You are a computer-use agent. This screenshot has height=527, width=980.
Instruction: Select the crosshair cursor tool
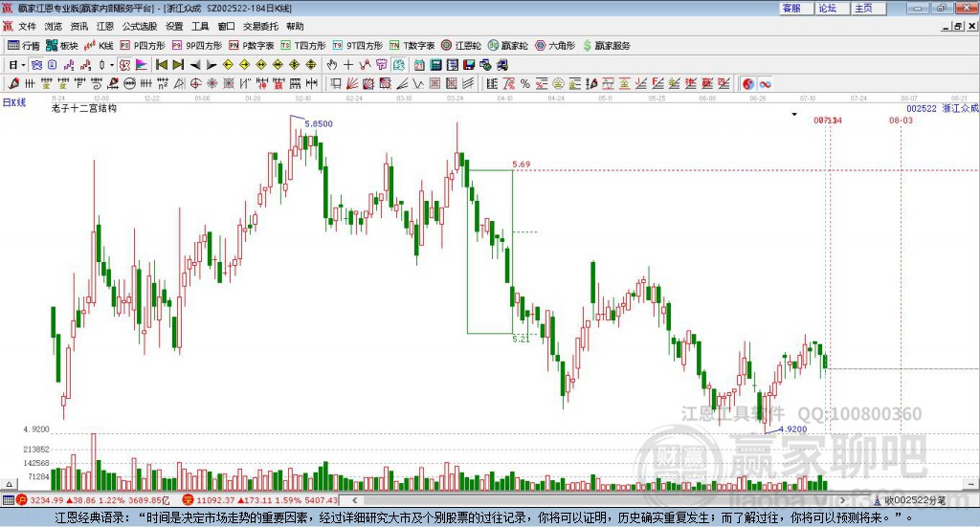[348, 65]
